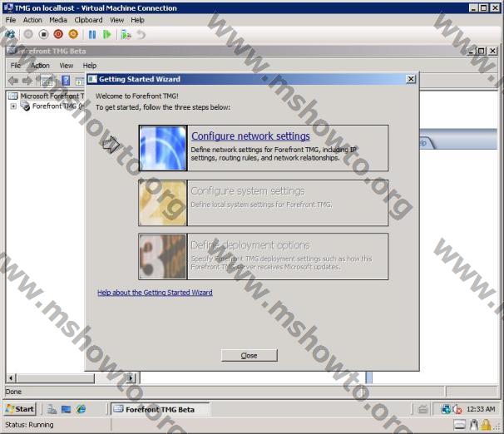
Task: Launch Internet Explorer from quick launch
Action: [81, 409]
